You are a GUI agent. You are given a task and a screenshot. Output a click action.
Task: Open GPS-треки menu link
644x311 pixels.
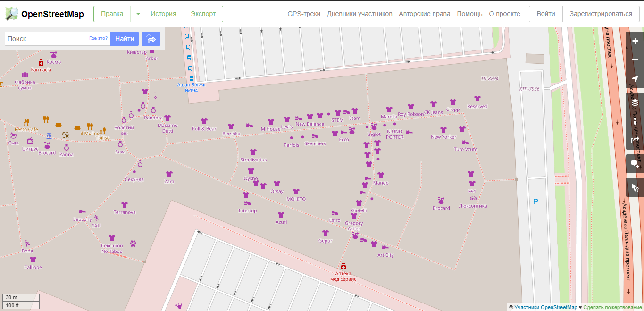[305, 14]
